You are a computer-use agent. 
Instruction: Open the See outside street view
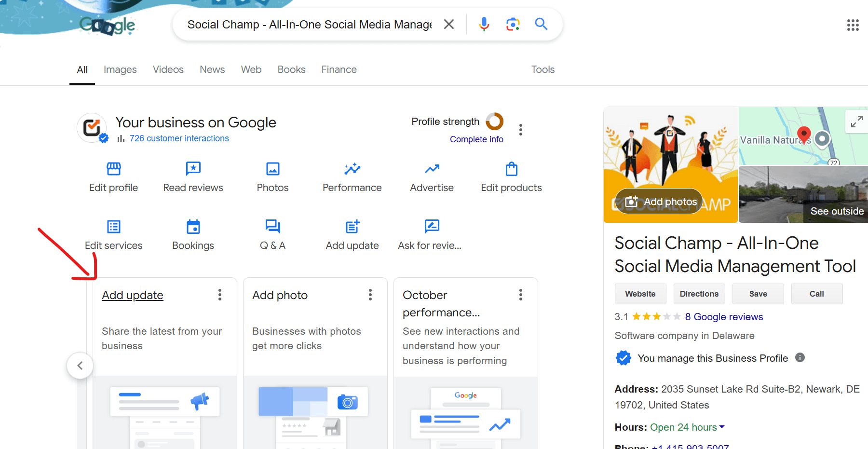pos(803,194)
